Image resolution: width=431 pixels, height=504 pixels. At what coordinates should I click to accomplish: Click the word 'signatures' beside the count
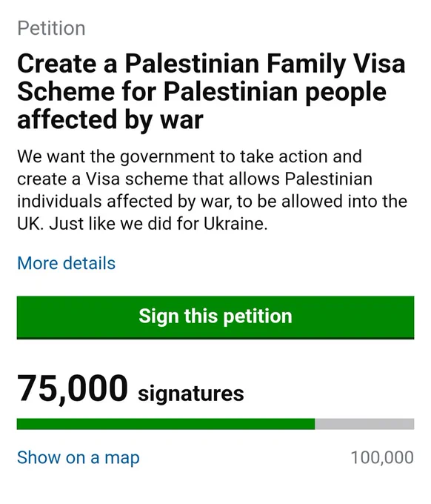pos(191,394)
